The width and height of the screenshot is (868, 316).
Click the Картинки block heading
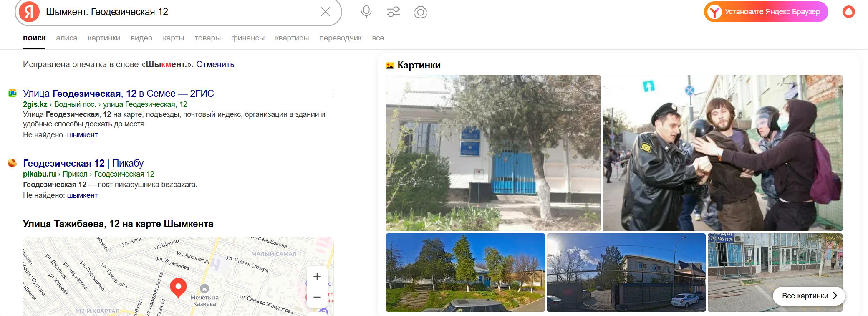point(419,65)
